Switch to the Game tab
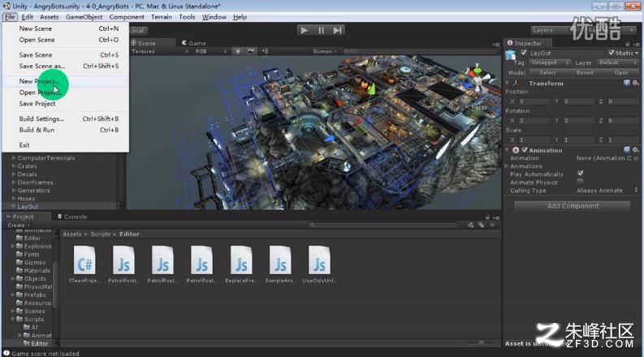This screenshot has height=357, width=644. tap(194, 43)
